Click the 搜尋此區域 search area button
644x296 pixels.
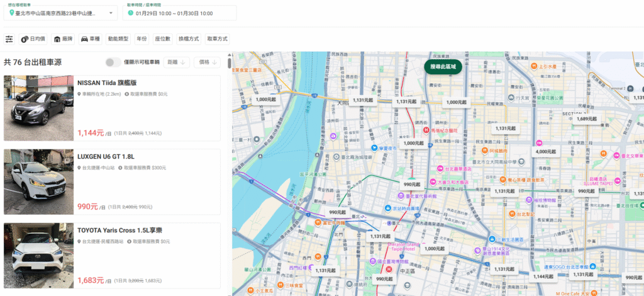(x=443, y=66)
